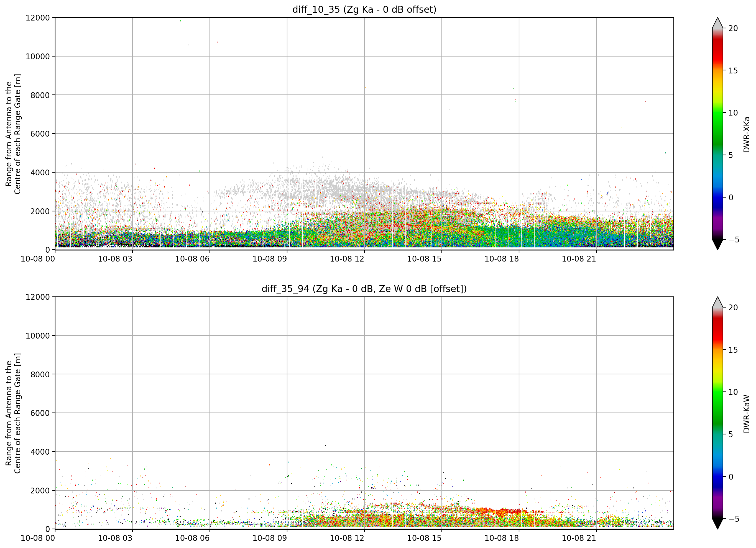
Task: Click black lower extend arrow of DWR-XKa colorbar
Action: click(718, 245)
